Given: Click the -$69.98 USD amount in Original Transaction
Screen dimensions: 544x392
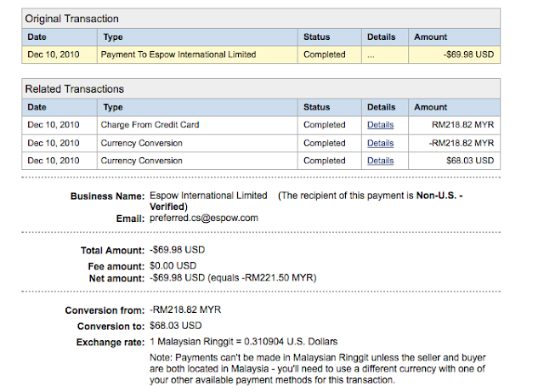Looking at the screenshot, I should pyautogui.click(x=468, y=54).
